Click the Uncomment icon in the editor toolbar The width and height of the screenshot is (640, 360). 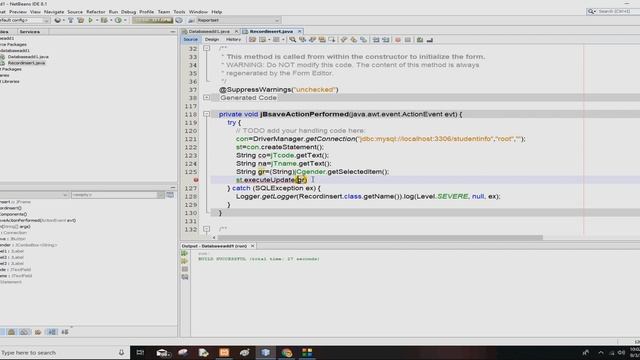pos(429,40)
